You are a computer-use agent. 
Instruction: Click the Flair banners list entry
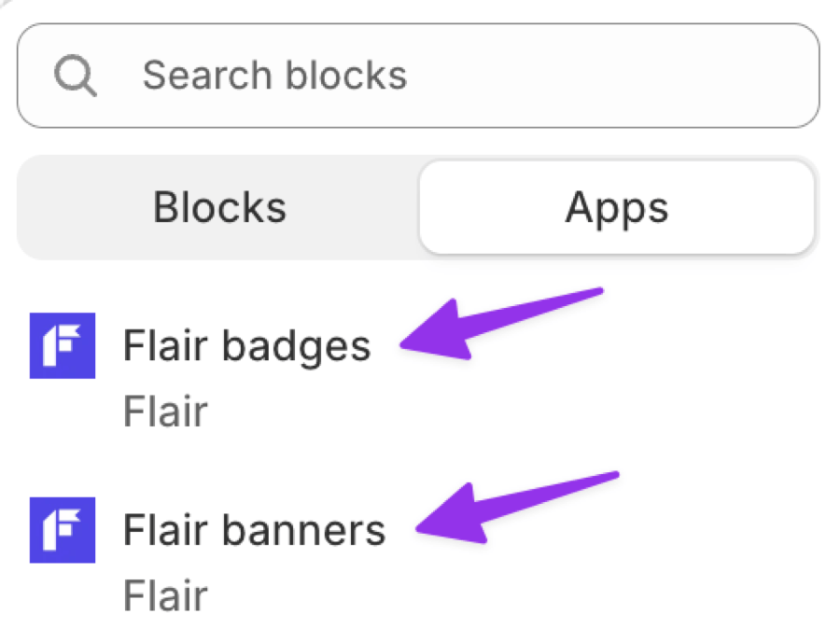pyautogui.click(x=253, y=530)
